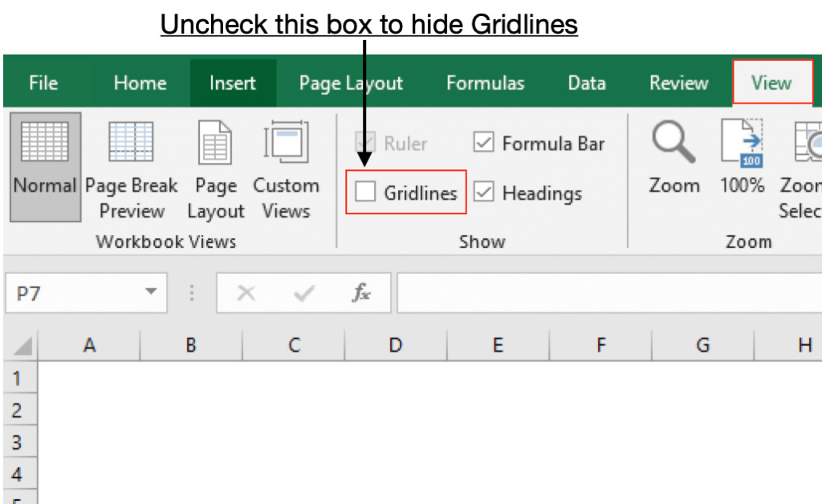This screenshot has height=504, width=822.
Task: Select row 3 header
Action: 20,441
